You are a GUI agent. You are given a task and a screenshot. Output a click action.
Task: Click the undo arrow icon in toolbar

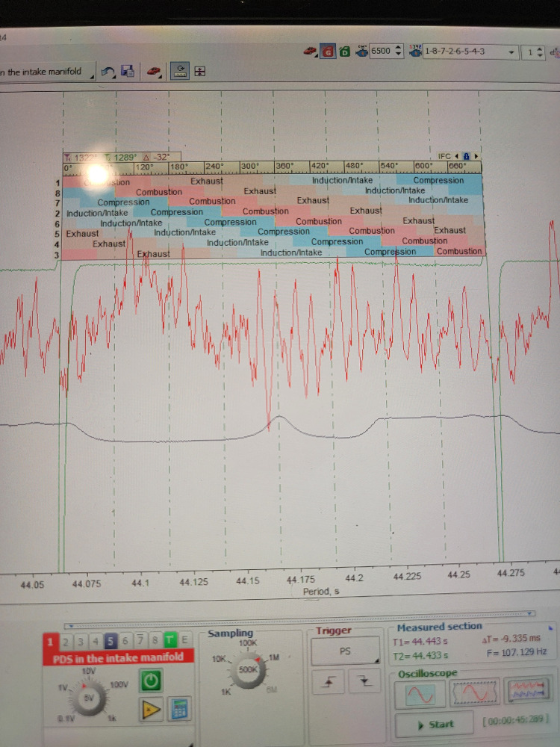[108, 72]
